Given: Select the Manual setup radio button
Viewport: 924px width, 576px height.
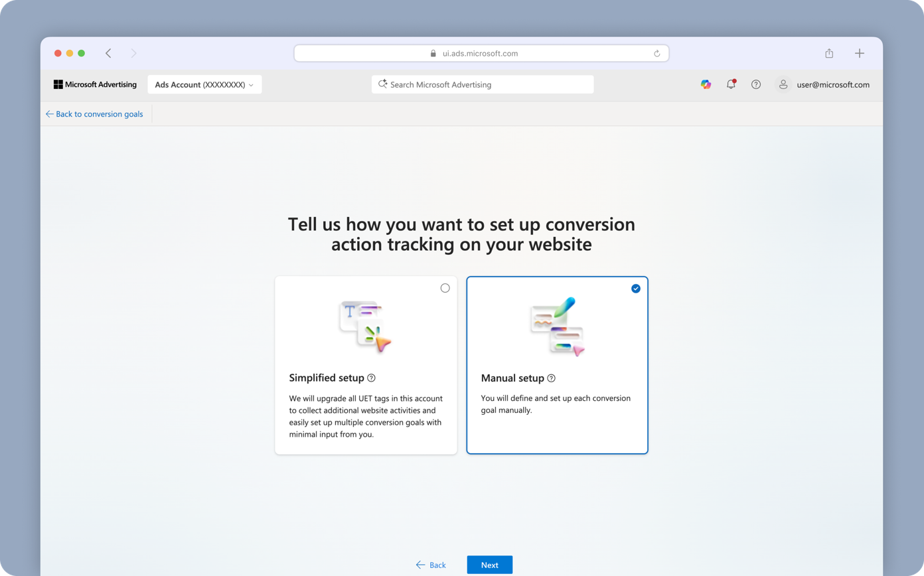Looking at the screenshot, I should 636,288.
